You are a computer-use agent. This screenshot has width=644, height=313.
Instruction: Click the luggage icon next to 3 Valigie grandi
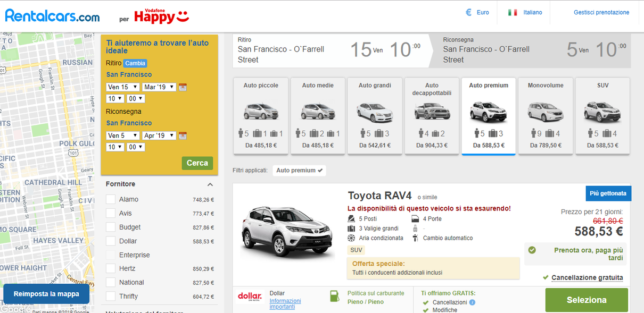[351, 229]
